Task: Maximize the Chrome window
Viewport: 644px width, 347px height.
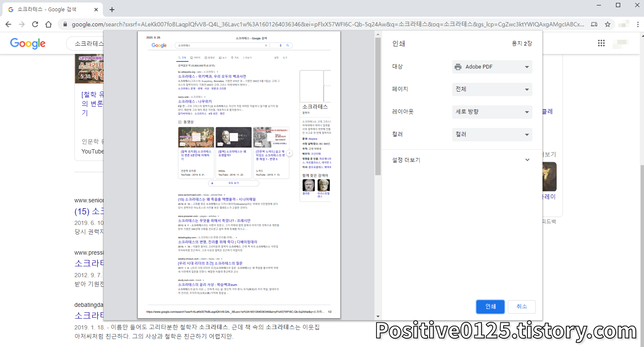Action: tap(618, 5)
